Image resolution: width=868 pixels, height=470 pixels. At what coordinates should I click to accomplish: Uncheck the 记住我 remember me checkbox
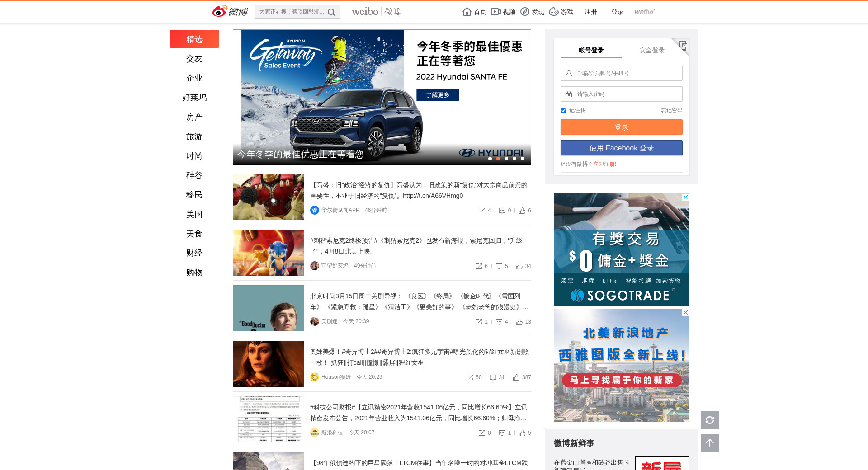point(563,111)
